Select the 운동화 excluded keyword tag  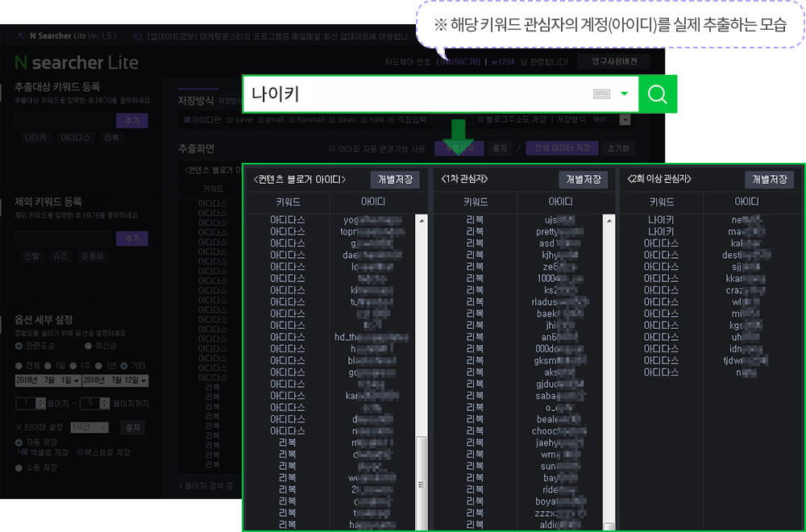point(93,256)
